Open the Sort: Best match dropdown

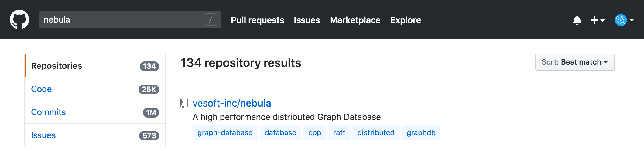coord(575,62)
